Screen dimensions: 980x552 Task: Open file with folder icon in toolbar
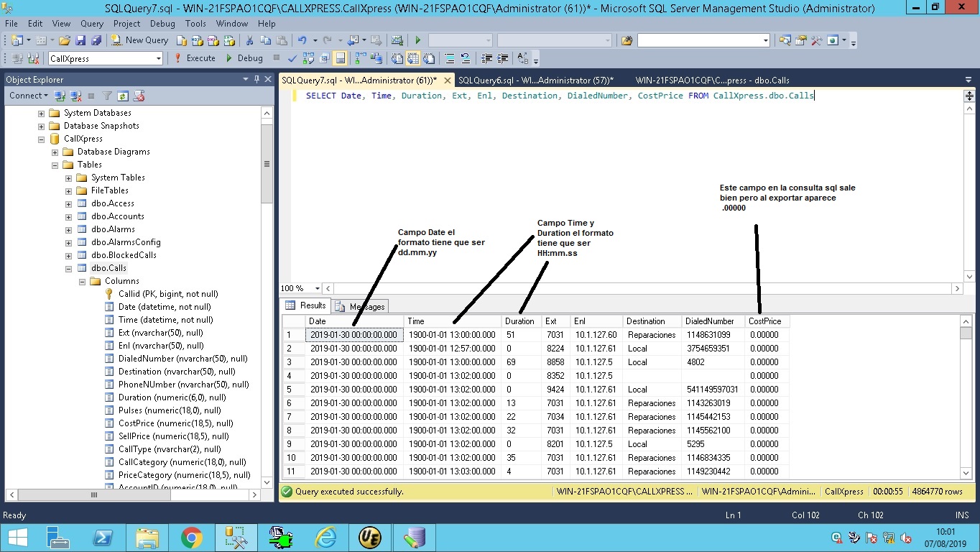[x=64, y=40]
